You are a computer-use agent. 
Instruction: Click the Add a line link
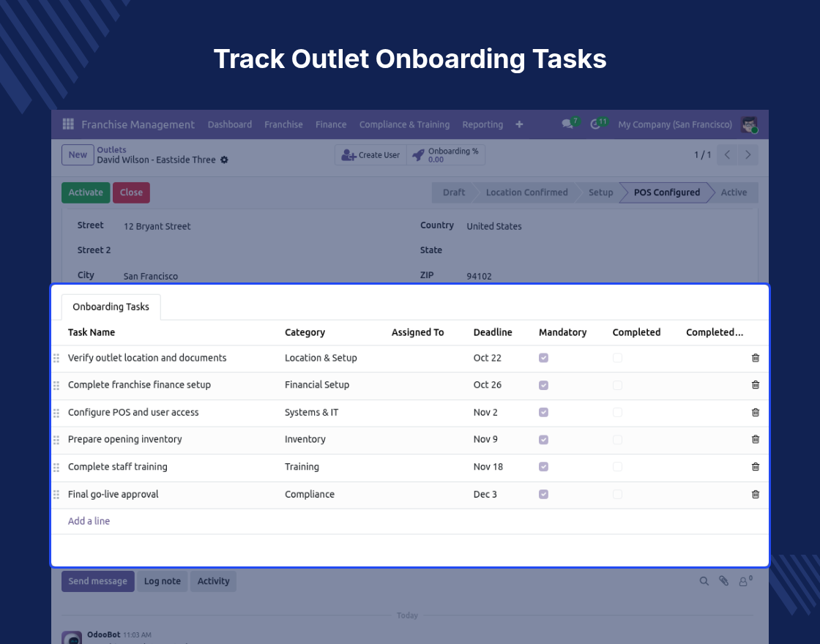click(89, 521)
